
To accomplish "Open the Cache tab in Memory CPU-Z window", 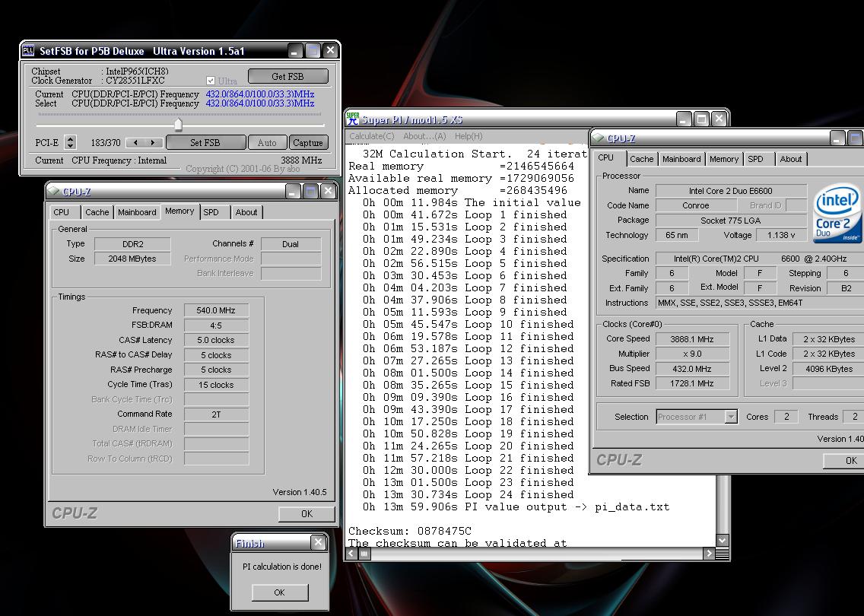I will point(97,212).
